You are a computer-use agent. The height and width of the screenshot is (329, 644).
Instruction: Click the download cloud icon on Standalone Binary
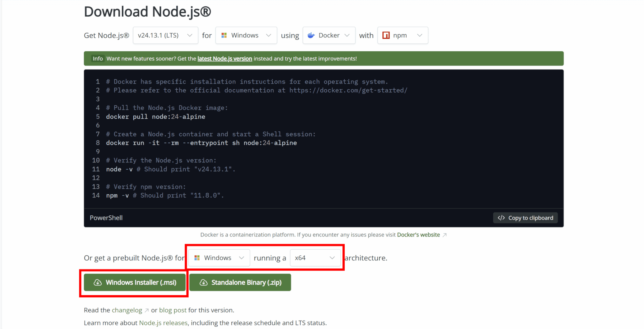click(203, 282)
